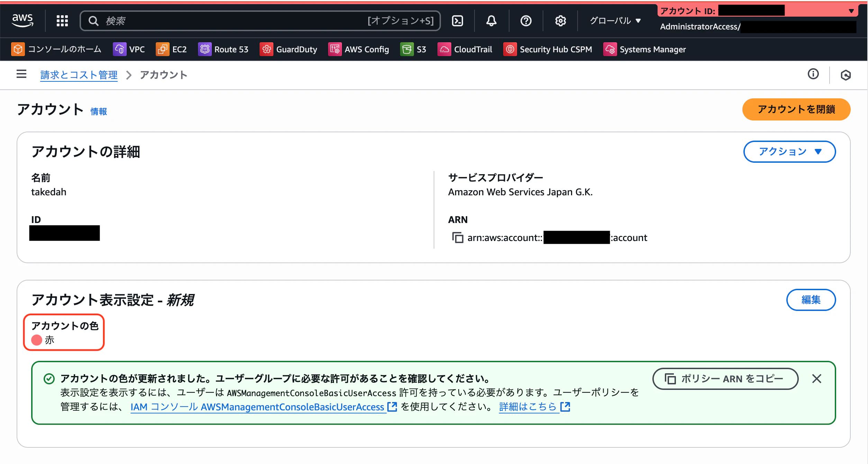Click the アカウント表示設定 - 新規 heading
The image size is (868, 464).
pyautogui.click(x=112, y=300)
